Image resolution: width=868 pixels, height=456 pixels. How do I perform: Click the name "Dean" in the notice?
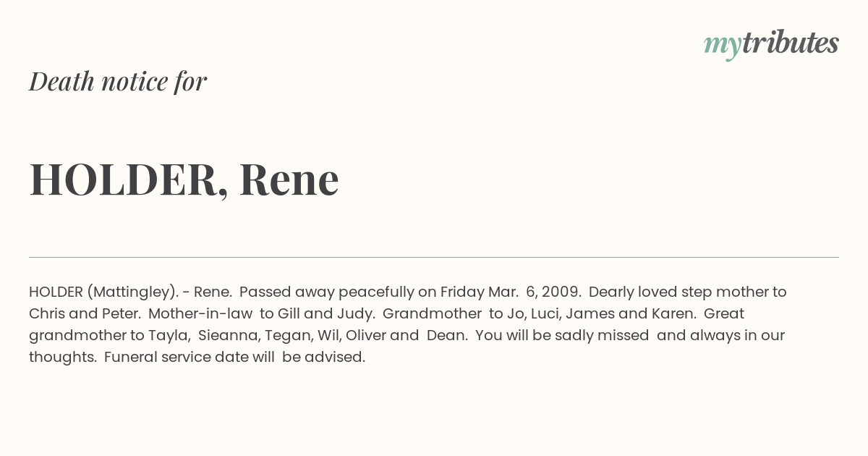point(446,336)
